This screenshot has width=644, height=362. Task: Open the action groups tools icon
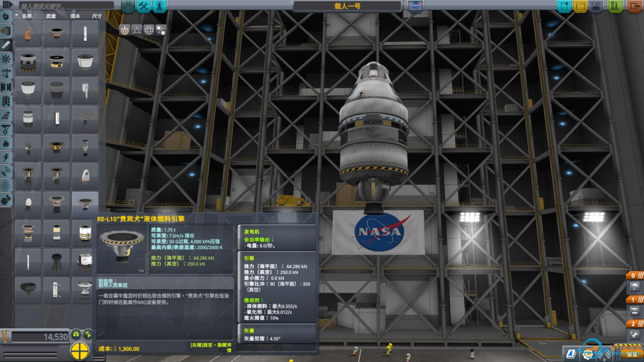[x=144, y=6]
